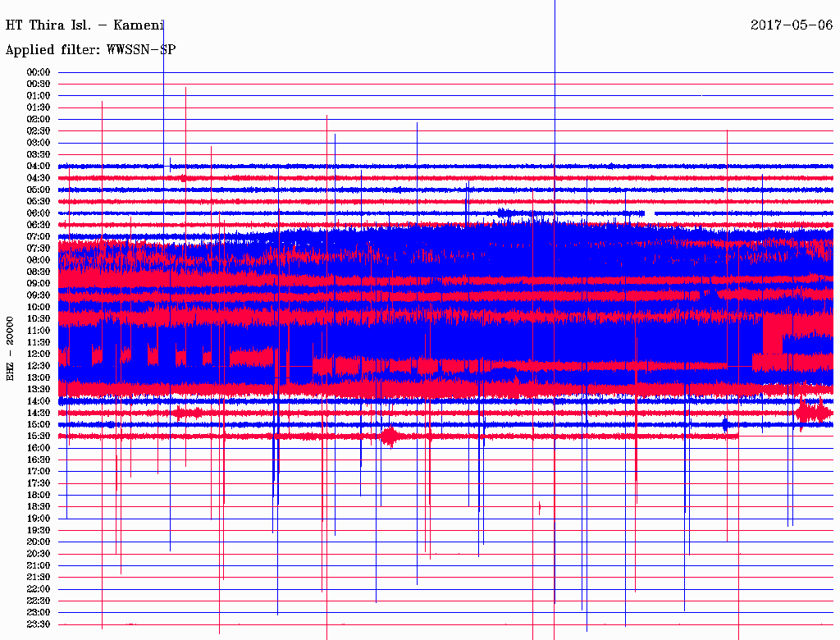The height and width of the screenshot is (640, 840).
Task: Click the 02:30 time label
Action: (x=39, y=130)
